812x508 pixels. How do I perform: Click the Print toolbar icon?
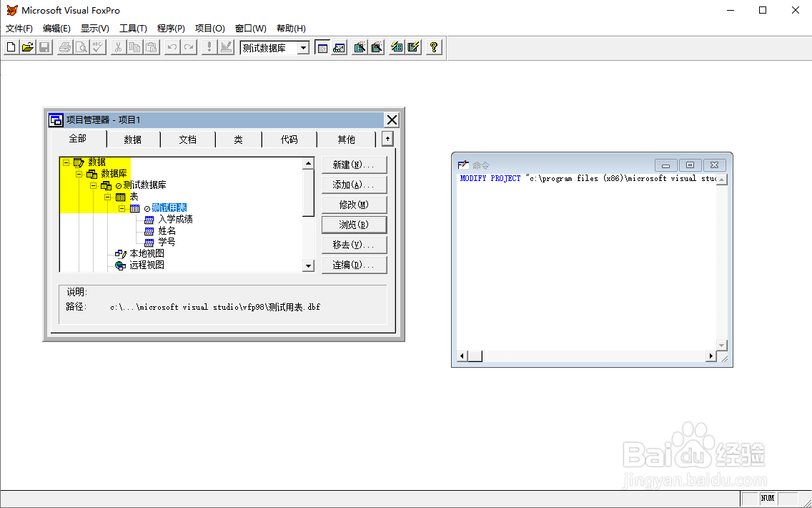[x=65, y=47]
